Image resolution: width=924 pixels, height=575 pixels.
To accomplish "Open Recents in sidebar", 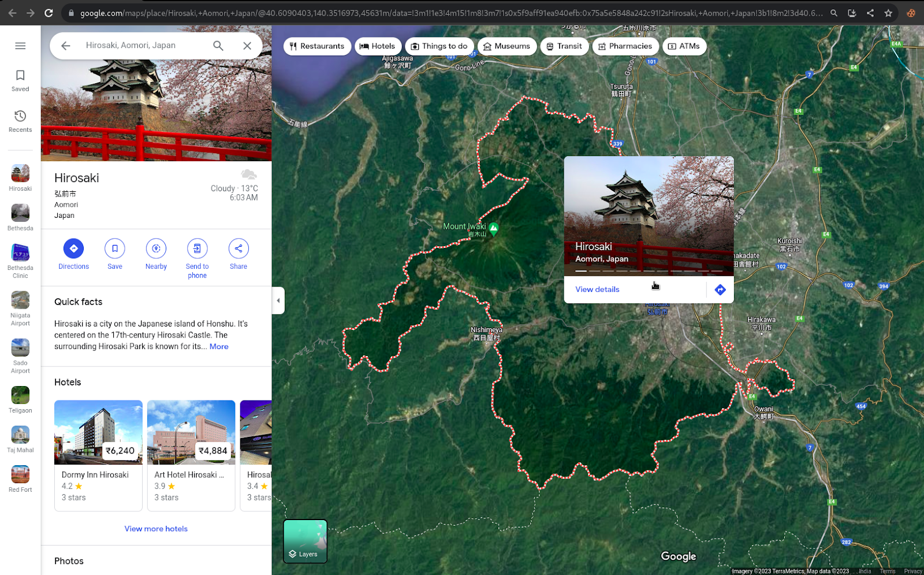I will click(x=20, y=121).
